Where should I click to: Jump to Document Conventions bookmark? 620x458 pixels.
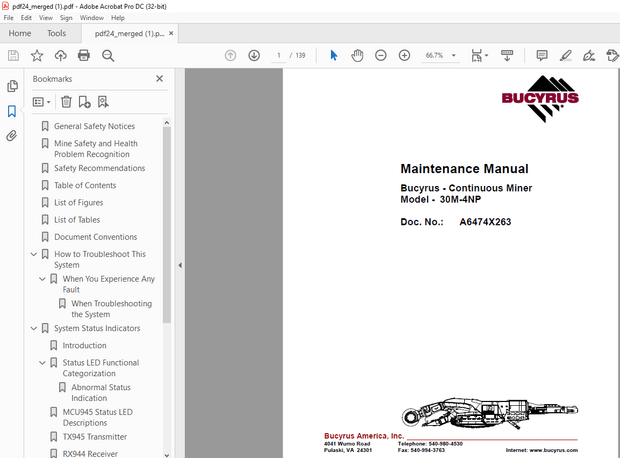point(95,237)
